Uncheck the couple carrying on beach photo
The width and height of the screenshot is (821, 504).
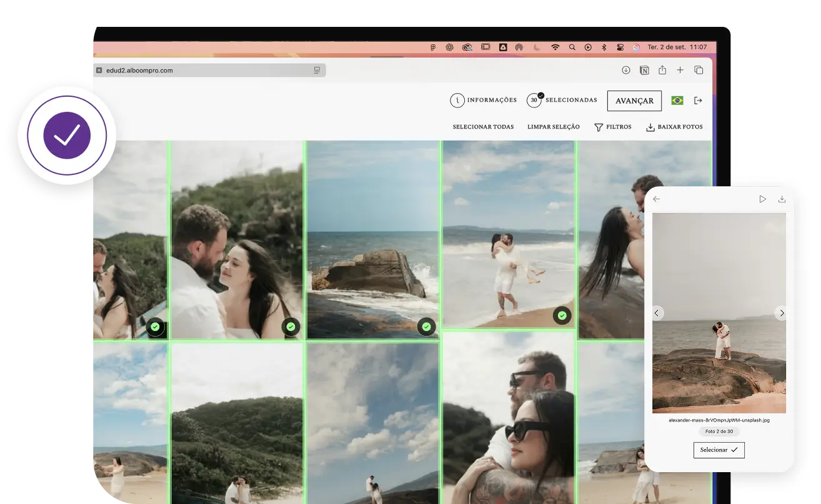tap(562, 316)
